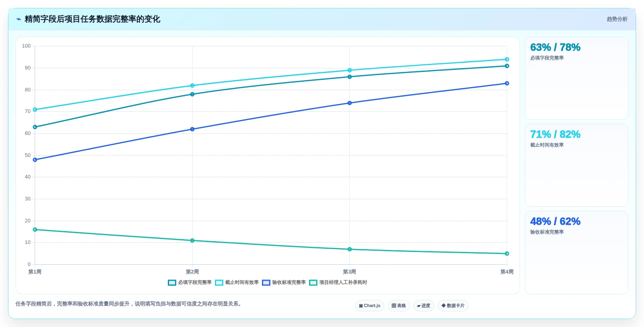Click the chart title 精简字段后项目任务数据完整率的变化
This screenshot has width=644, height=327.
point(93,19)
